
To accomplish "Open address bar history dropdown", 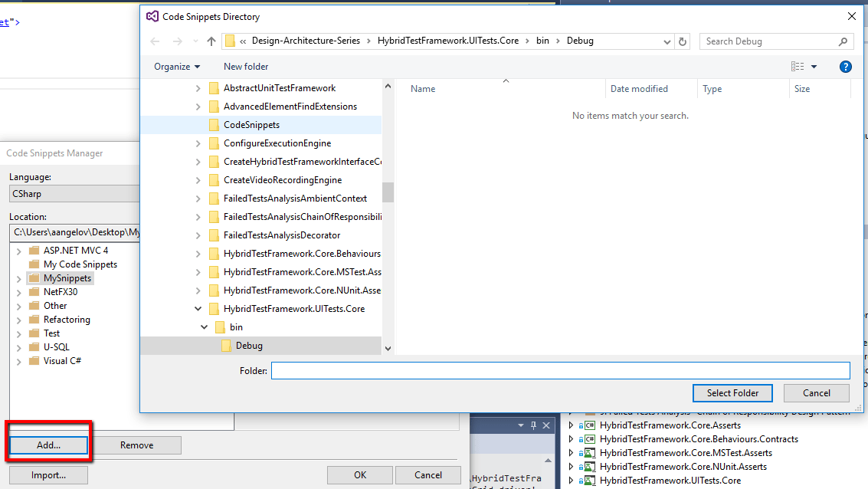I will [x=667, y=41].
